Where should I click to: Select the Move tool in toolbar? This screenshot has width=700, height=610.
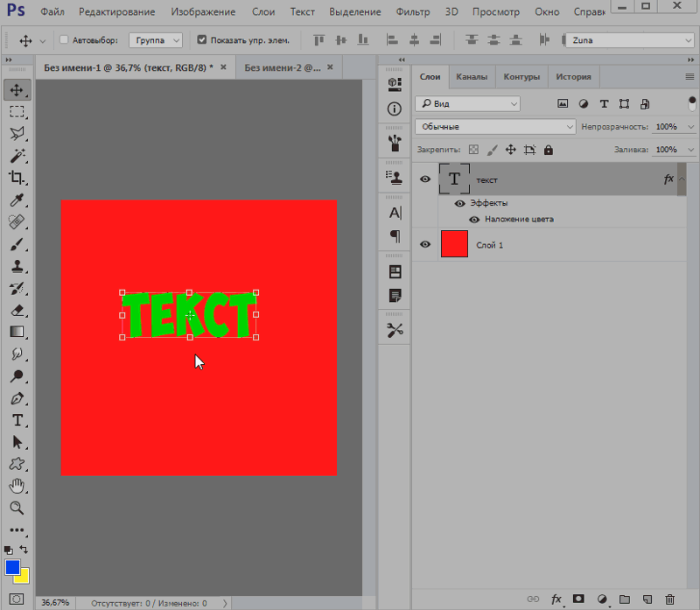pos(17,90)
